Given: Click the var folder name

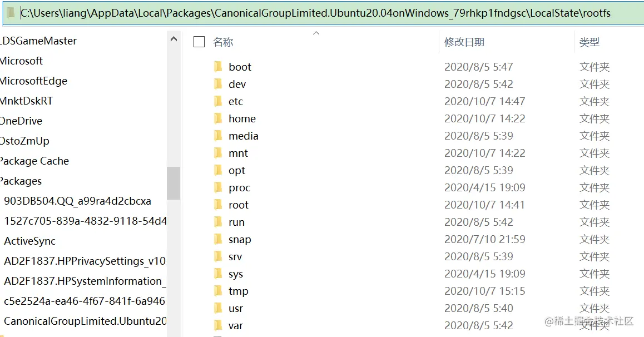Looking at the screenshot, I should click(x=236, y=325).
